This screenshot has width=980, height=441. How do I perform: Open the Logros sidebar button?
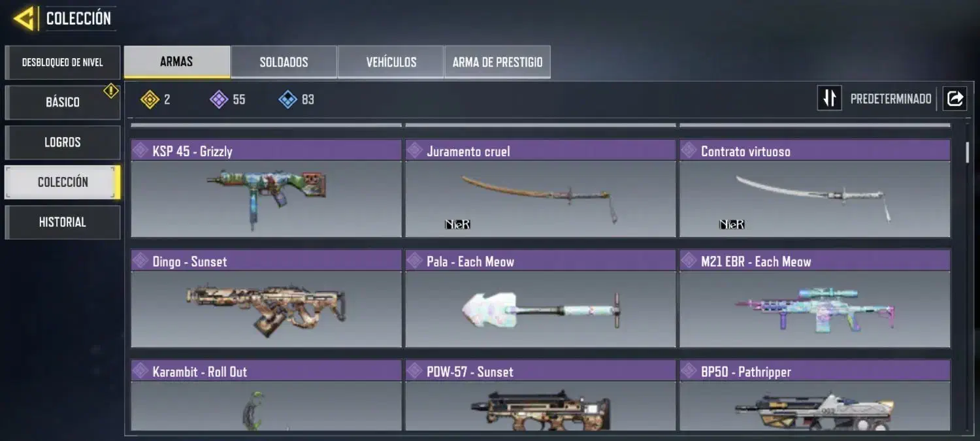(62, 142)
